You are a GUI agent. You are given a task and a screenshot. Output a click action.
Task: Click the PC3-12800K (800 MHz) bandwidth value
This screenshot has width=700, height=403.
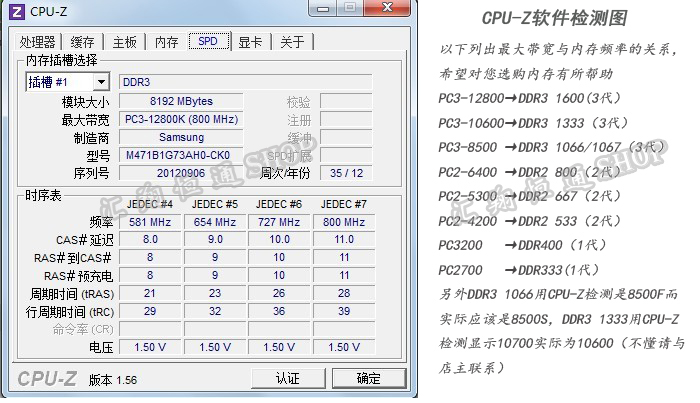pyautogui.click(x=181, y=119)
